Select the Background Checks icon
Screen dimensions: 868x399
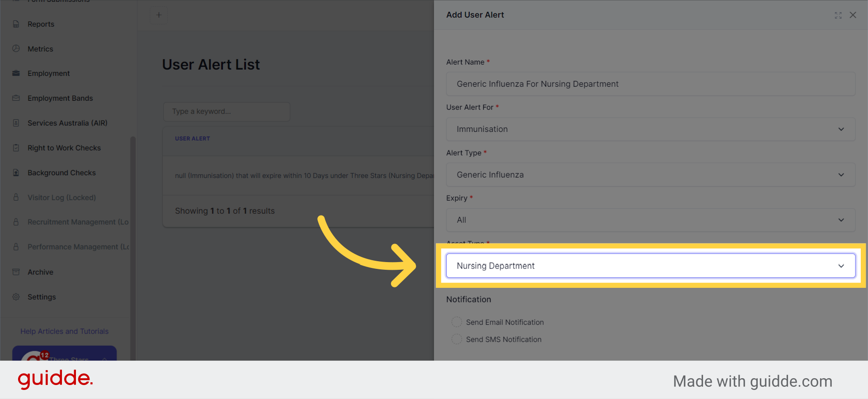point(16,173)
